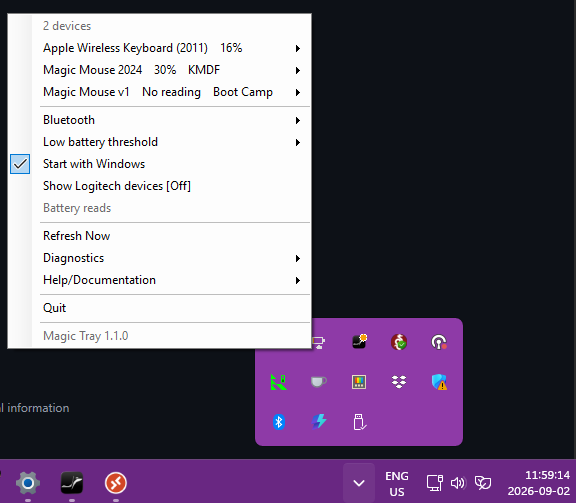
Task: Click the leaf battery saver taskbar icon
Action: (483, 483)
